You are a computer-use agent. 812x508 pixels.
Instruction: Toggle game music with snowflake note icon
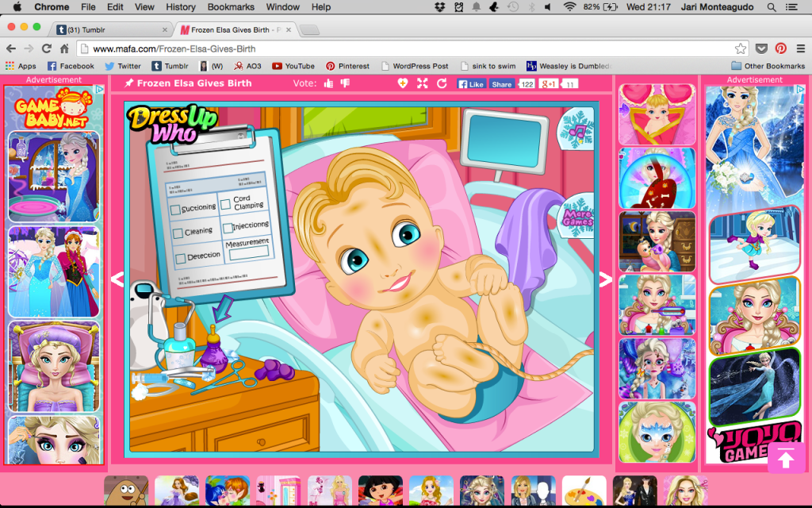click(576, 127)
